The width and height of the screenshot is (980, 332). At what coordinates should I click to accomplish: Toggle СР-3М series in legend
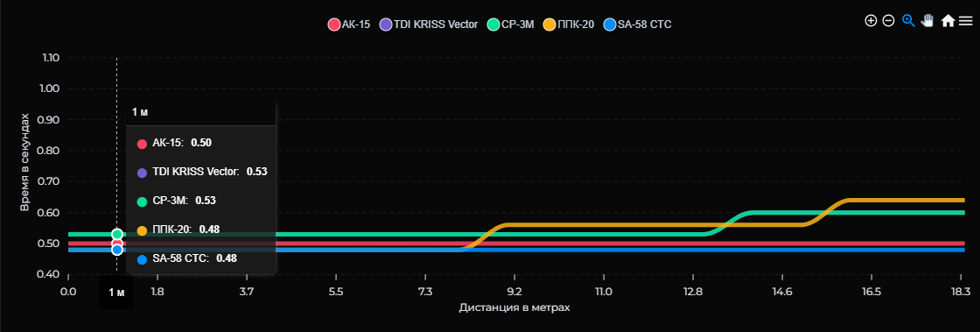[x=511, y=25]
